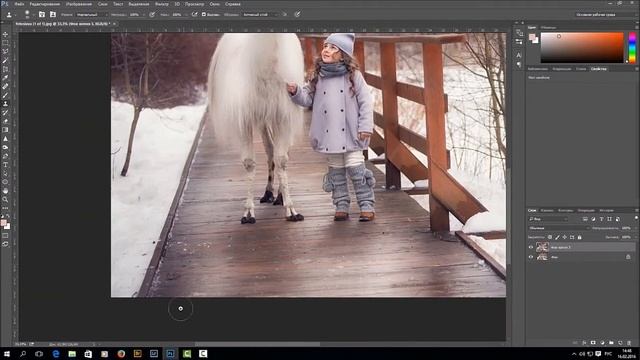Open the brush mode dropdown
Image resolution: width=640 pixels, height=360 pixels.
coord(92,14)
